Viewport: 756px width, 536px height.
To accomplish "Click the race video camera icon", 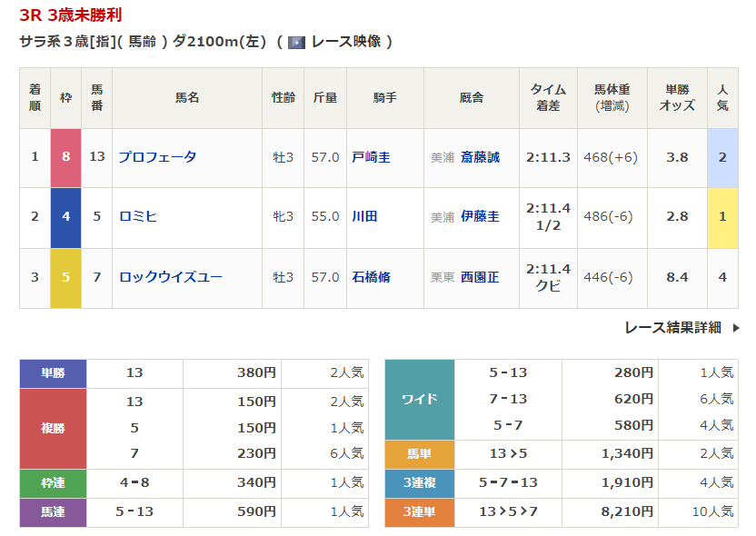I will (x=296, y=42).
